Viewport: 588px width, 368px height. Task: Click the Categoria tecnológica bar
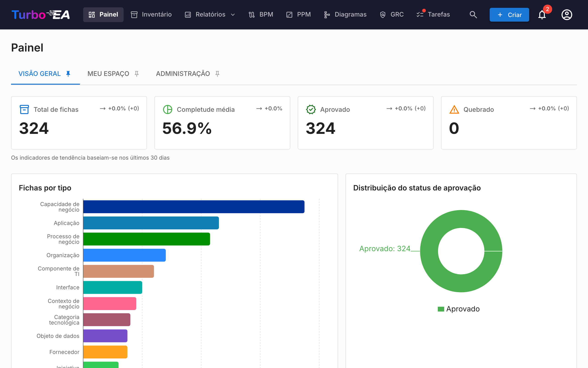point(107,319)
